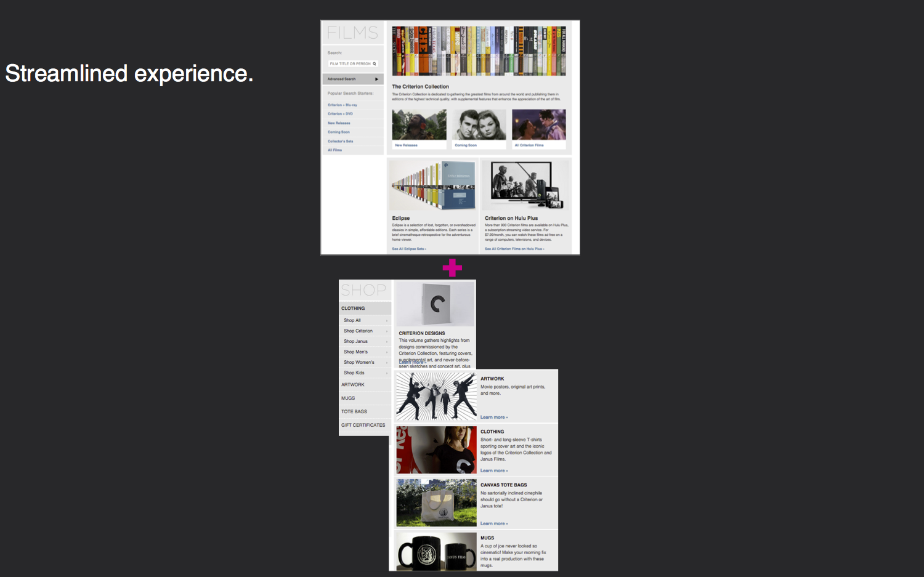Follow Learn more link under CANVAS TOTE BAGS
This screenshot has height=577, width=924.
point(494,523)
